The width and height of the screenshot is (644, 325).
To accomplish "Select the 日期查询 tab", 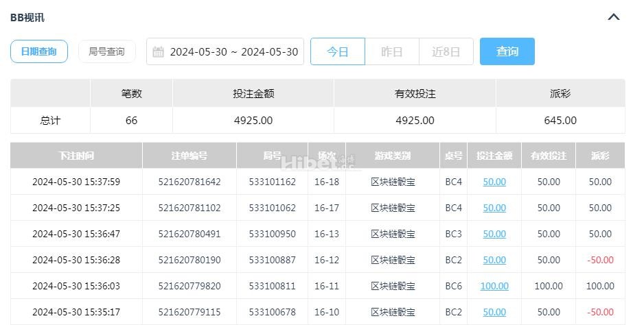I will [x=39, y=51].
